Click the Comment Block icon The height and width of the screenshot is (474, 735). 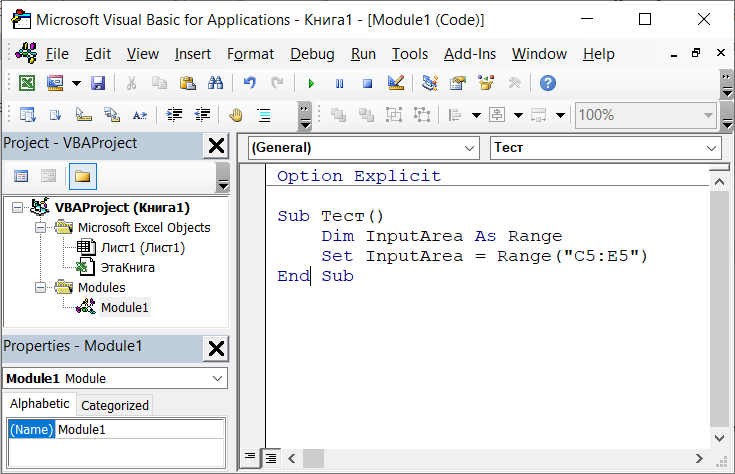pos(264,115)
